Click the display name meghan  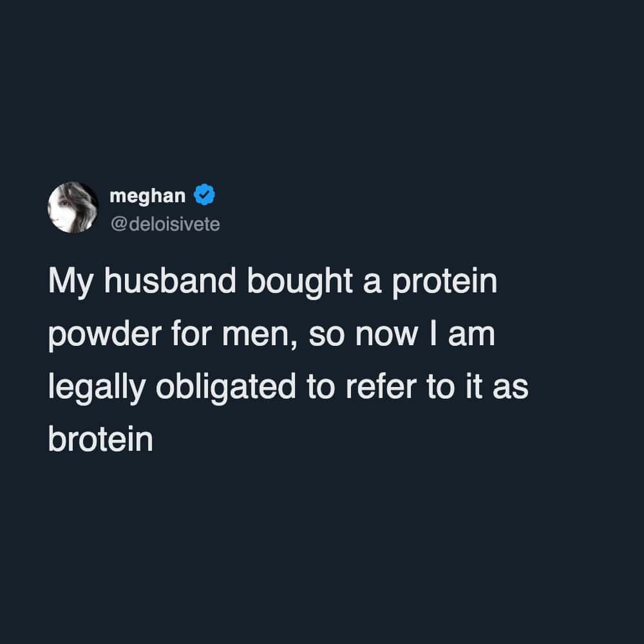coord(147,194)
